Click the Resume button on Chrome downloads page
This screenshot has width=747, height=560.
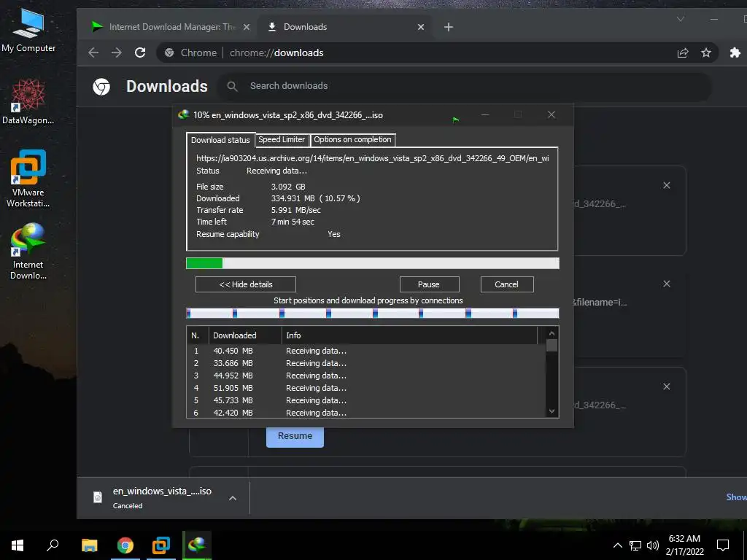[x=295, y=436]
